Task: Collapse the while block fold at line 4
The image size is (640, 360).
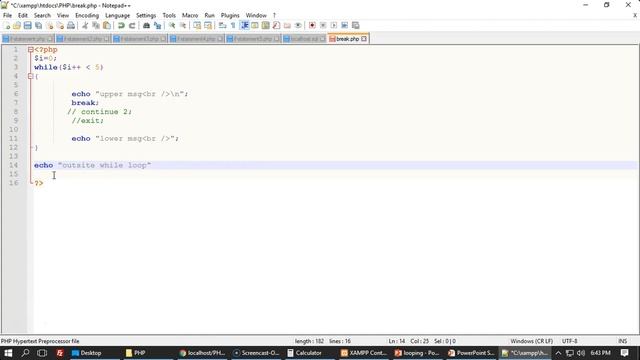Action: (x=31, y=76)
